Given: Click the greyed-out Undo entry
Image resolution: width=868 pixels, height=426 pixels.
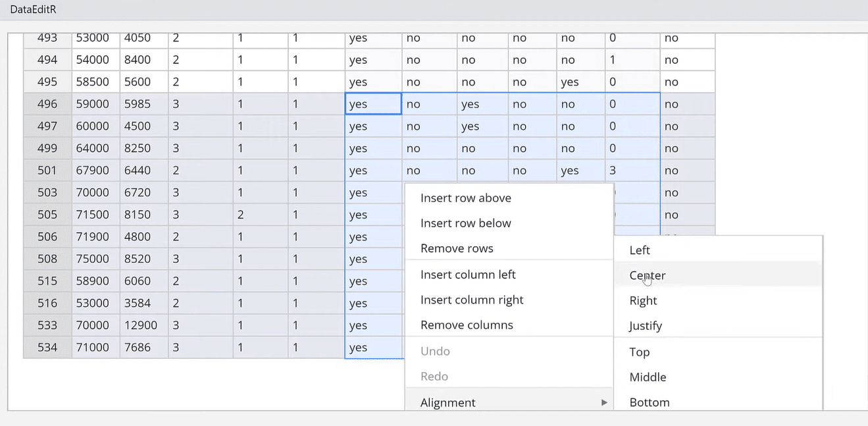Looking at the screenshot, I should pos(509,351).
